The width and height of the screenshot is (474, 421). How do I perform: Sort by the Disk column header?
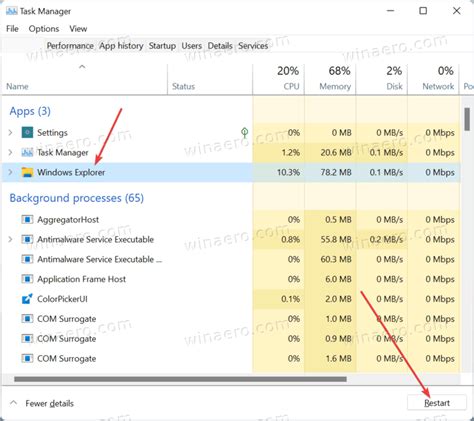[x=382, y=79]
